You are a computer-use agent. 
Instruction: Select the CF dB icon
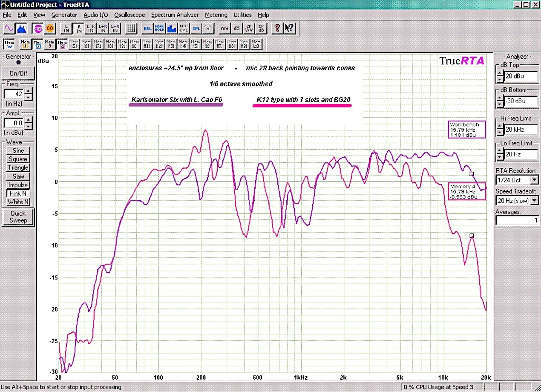261,29
